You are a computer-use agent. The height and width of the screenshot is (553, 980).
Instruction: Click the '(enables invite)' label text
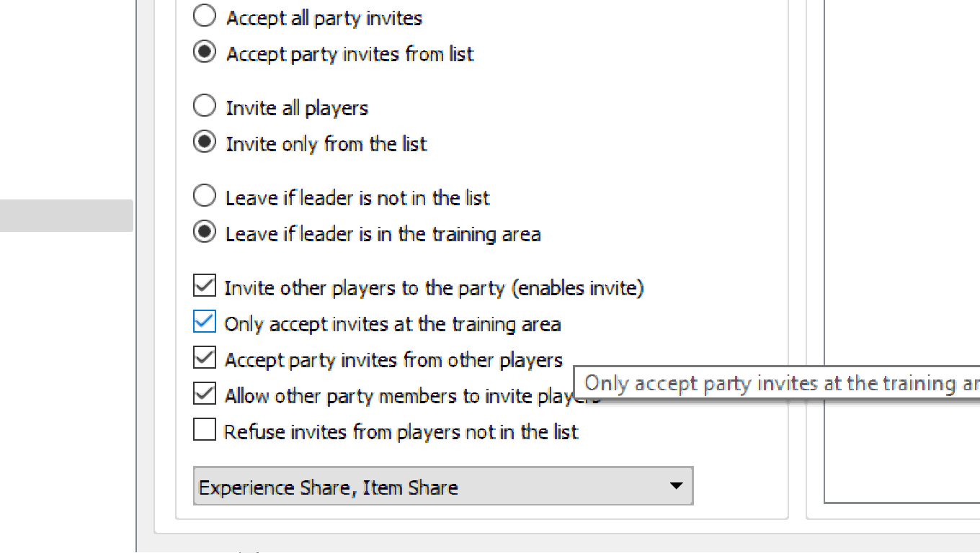tap(577, 288)
